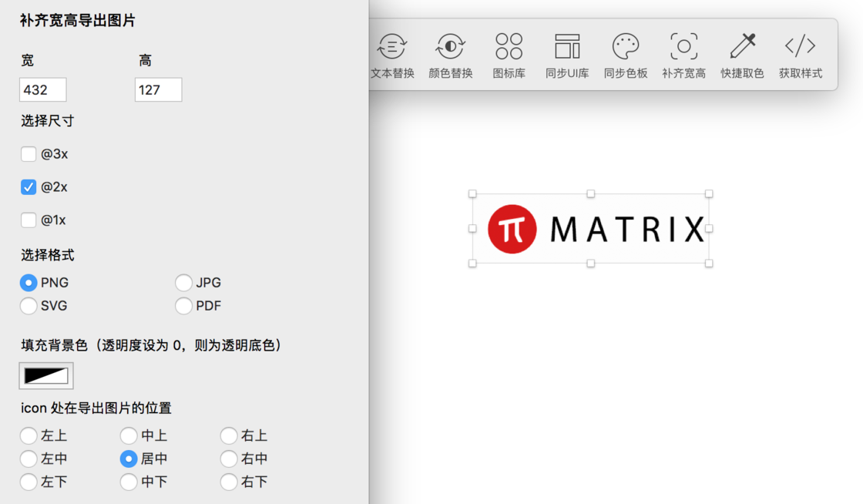Select the 同步色板 sync palette icon
Screen dimensions: 863x504
pos(626,55)
